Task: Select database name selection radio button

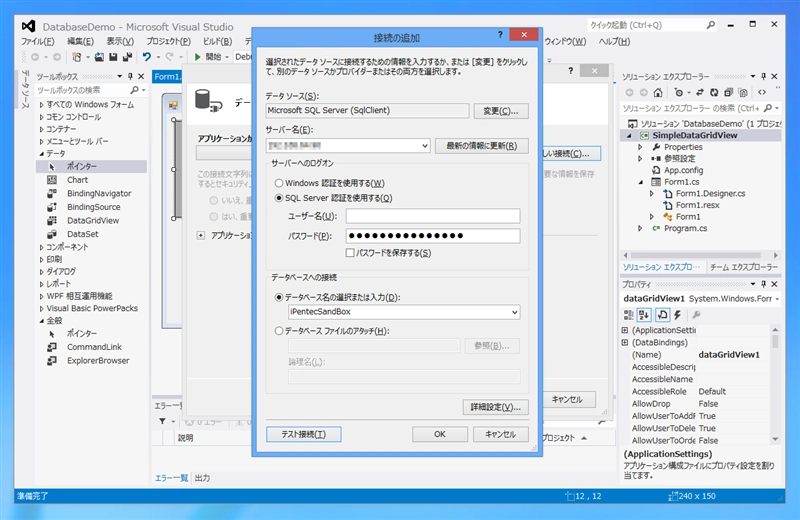Action: pyautogui.click(x=279, y=297)
